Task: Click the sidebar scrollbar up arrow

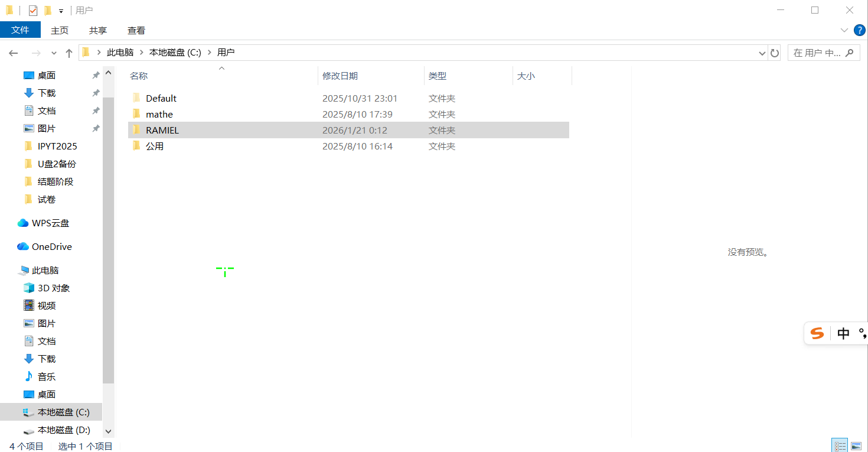Action: (x=108, y=72)
